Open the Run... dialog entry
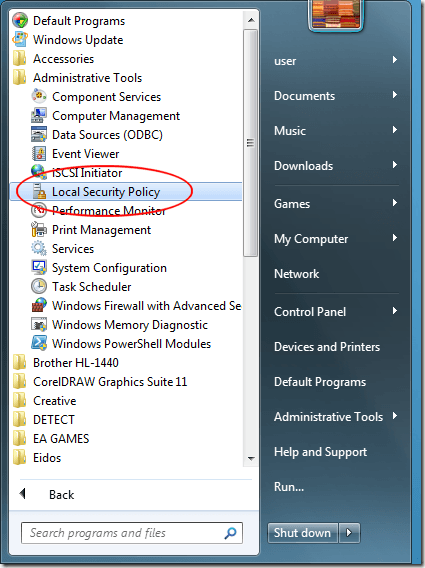Image resolution: width=425 pixels, height=568 pixels. [x=289, y=487]
